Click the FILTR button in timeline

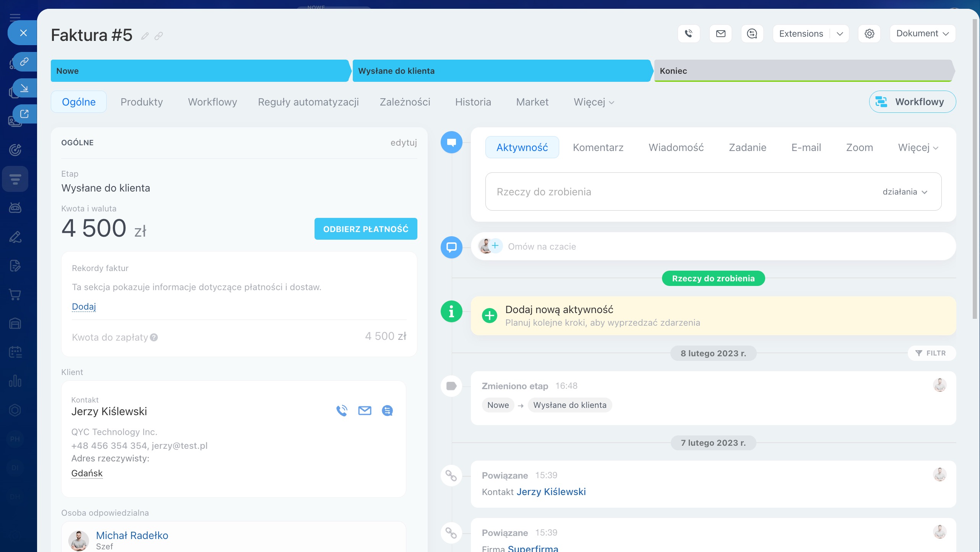[931, 353]
